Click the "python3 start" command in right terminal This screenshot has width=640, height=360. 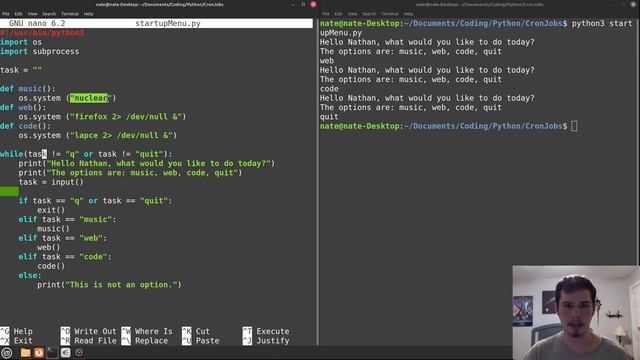(602, 23)
